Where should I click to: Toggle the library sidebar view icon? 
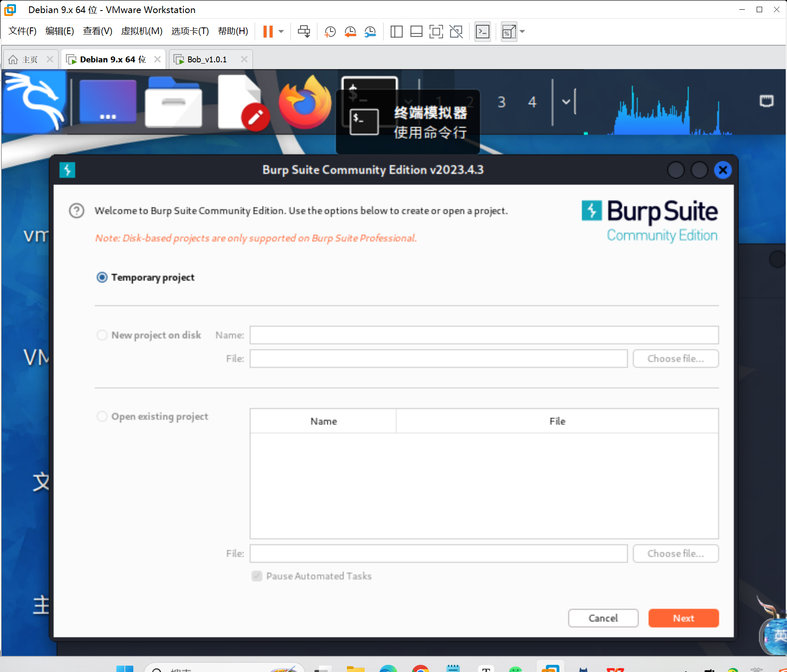[x=396, y=32]
